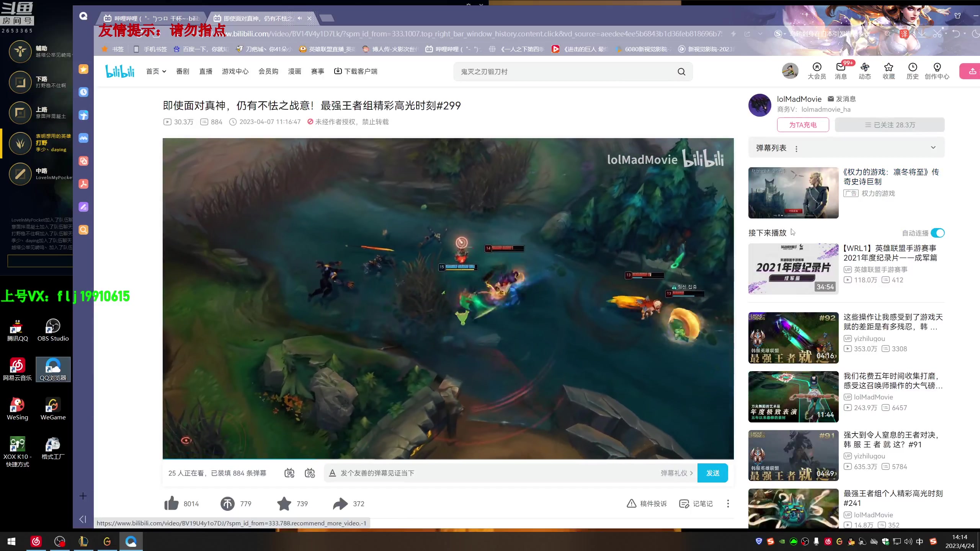Favorite the video with star icon
This screenshot has width=980, height=551.
coord(284,504)
